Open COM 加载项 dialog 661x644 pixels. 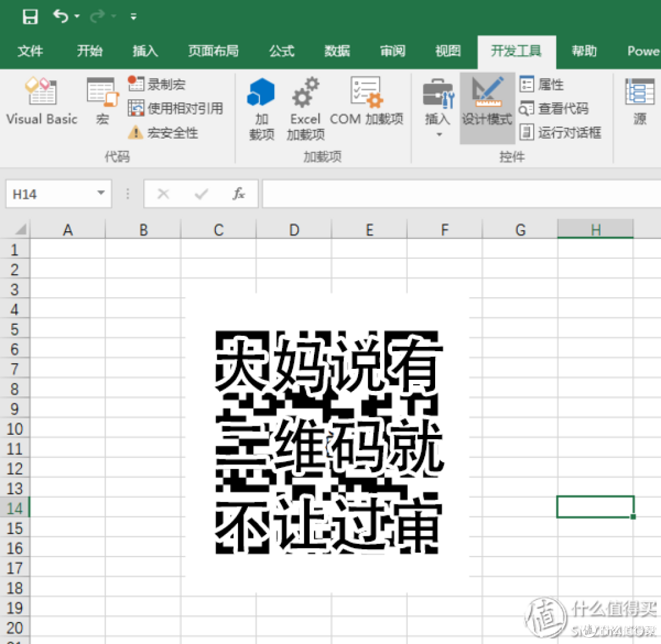(366, 101)
